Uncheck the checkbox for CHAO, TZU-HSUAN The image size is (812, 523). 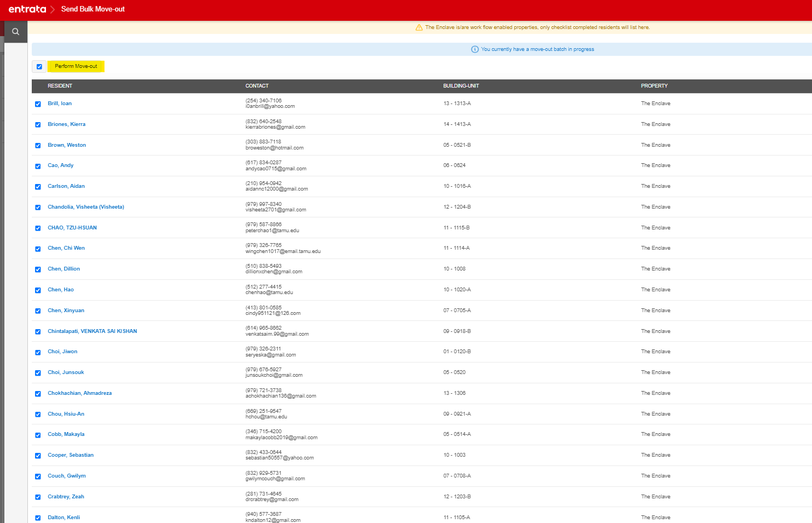coord(38,228)
